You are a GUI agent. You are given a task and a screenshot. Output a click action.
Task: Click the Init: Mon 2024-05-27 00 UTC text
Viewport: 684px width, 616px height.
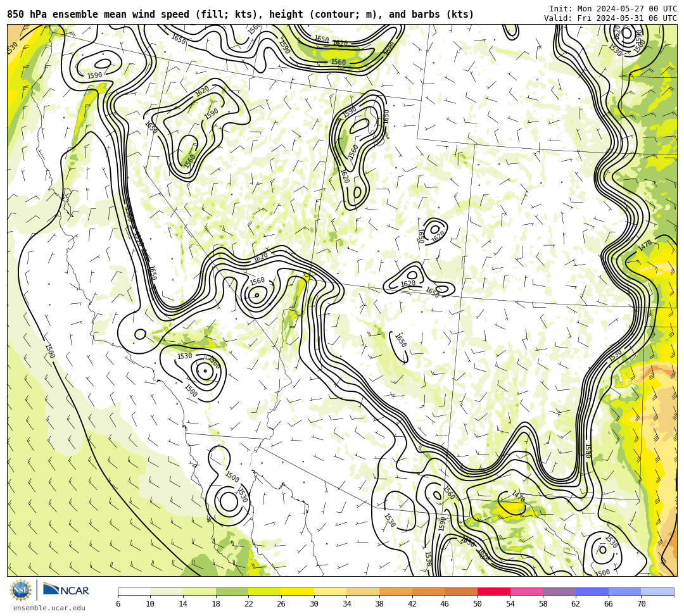(x=613, y=9)
